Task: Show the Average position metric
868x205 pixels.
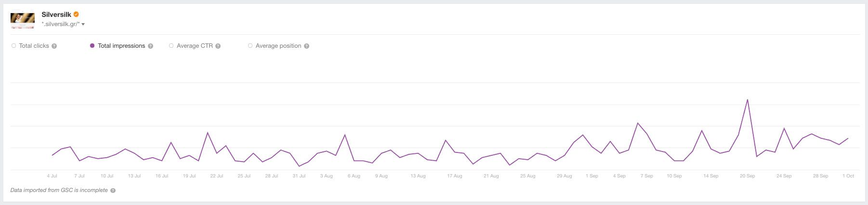Action: point(250,46)
